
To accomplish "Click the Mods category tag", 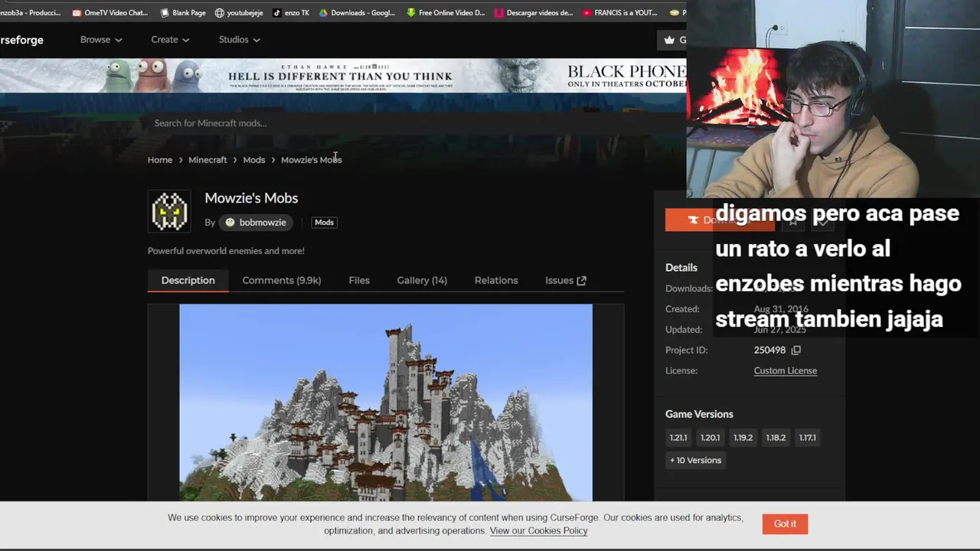I will tap(324, 223).
